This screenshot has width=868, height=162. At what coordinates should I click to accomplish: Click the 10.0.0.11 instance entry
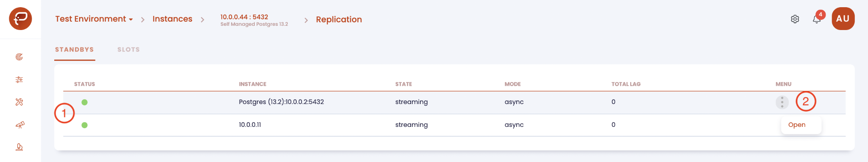click(x=250, y=125)
